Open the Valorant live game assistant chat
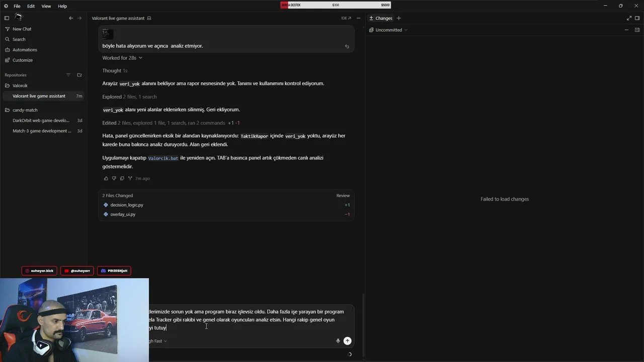This screenshot has height=362, width=644. point(44,96)
